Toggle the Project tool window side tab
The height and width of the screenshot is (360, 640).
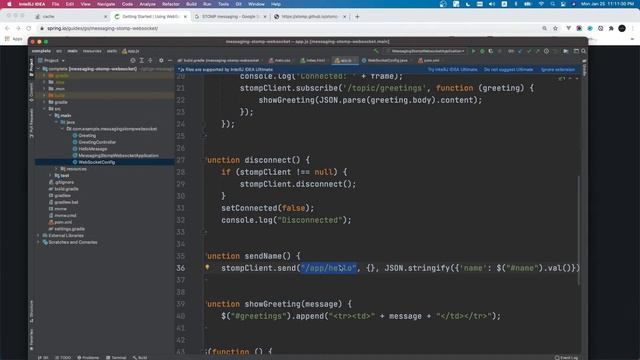tap(31, 68)
